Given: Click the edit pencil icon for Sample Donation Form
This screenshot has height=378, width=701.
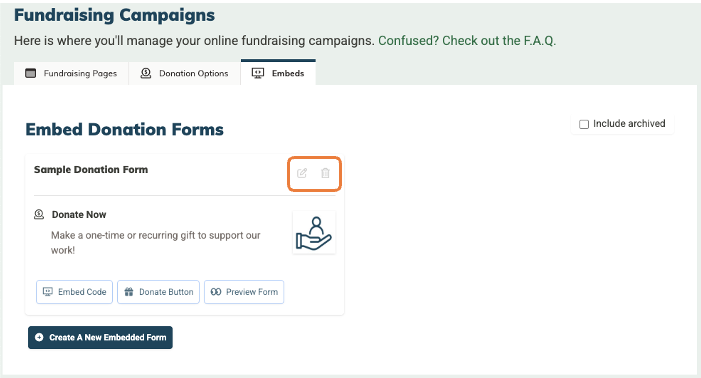Looking at the screenshot, I should point(302,173).
